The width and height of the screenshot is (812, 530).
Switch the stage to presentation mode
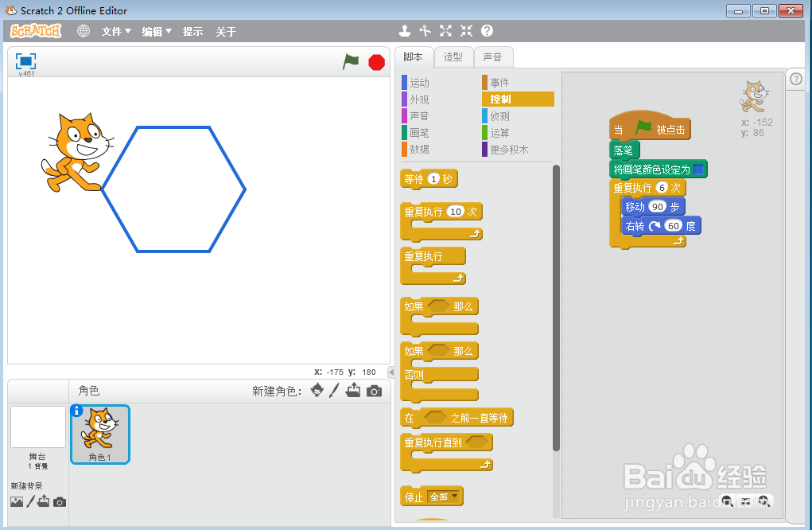26,61
